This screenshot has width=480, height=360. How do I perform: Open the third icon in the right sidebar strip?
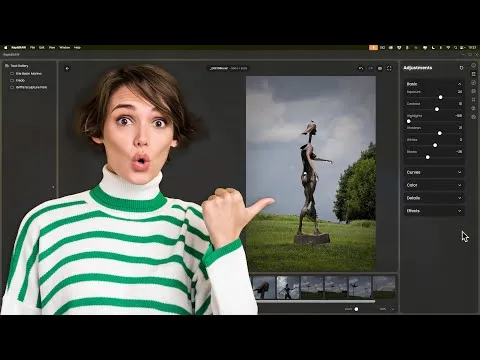(473, 82)
